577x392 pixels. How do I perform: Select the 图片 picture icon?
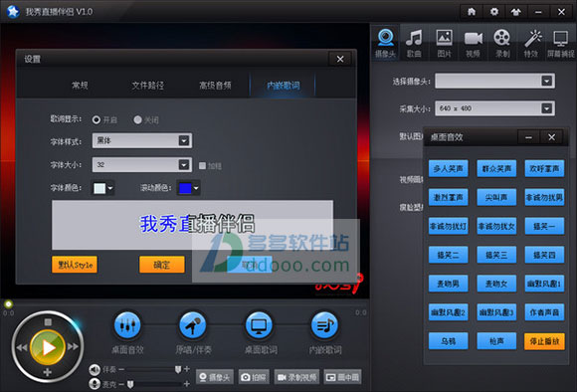pos(444,43)
